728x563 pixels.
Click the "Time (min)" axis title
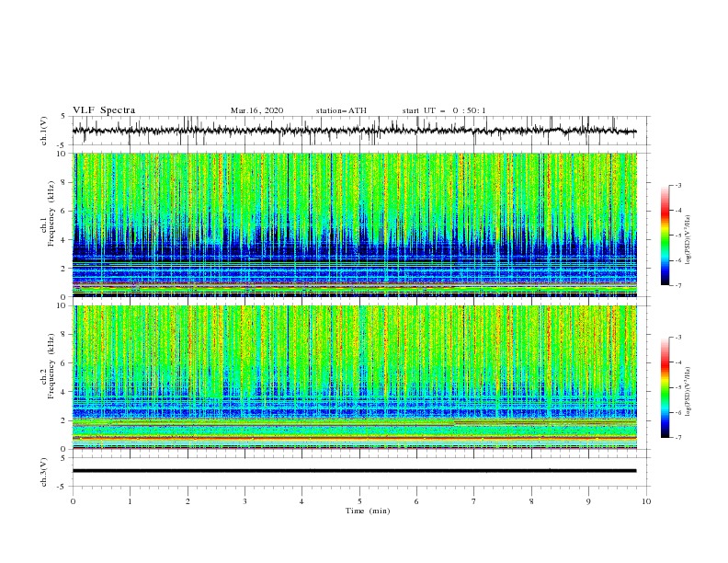(368, 511)
